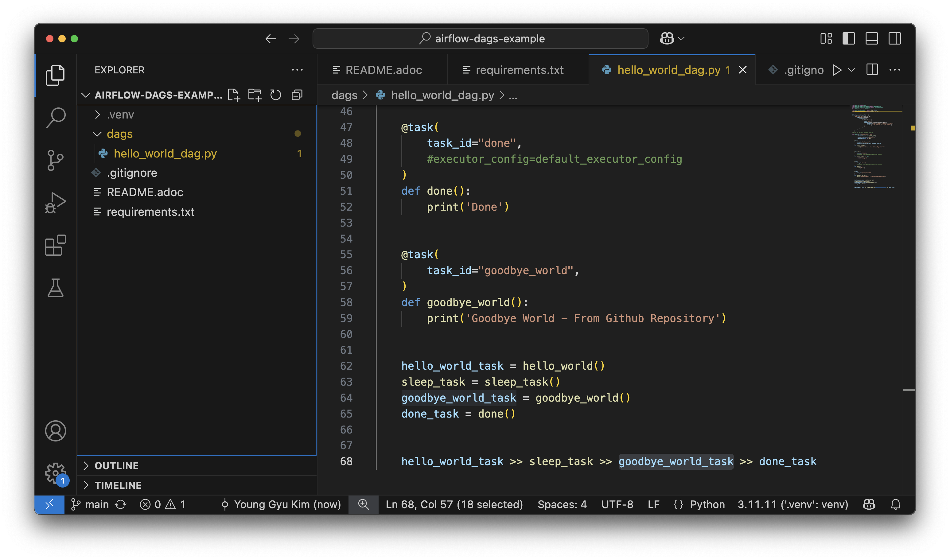Open Customize Layout icon
The width and height of the screenshot is (950, 560).
click(826, 38)
